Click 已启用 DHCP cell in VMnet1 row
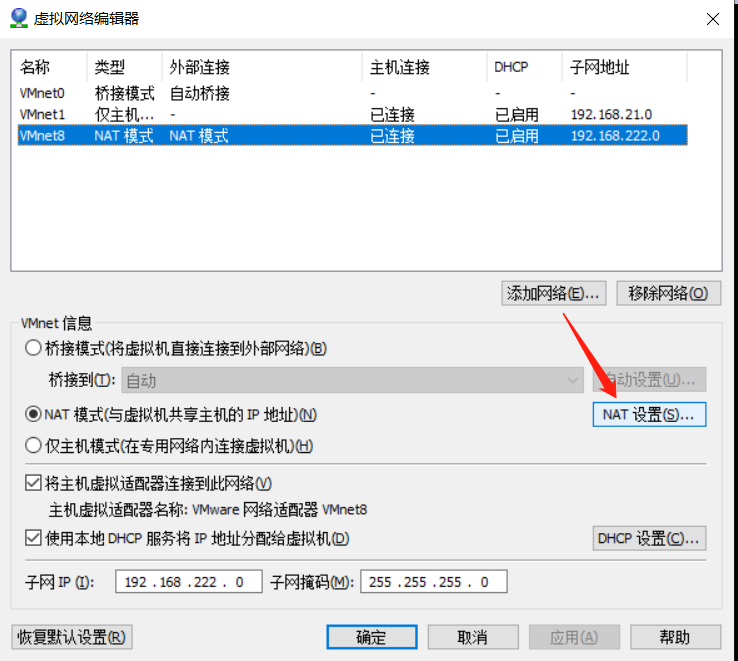This screenshot has width=738, height=661. point(517,114)
